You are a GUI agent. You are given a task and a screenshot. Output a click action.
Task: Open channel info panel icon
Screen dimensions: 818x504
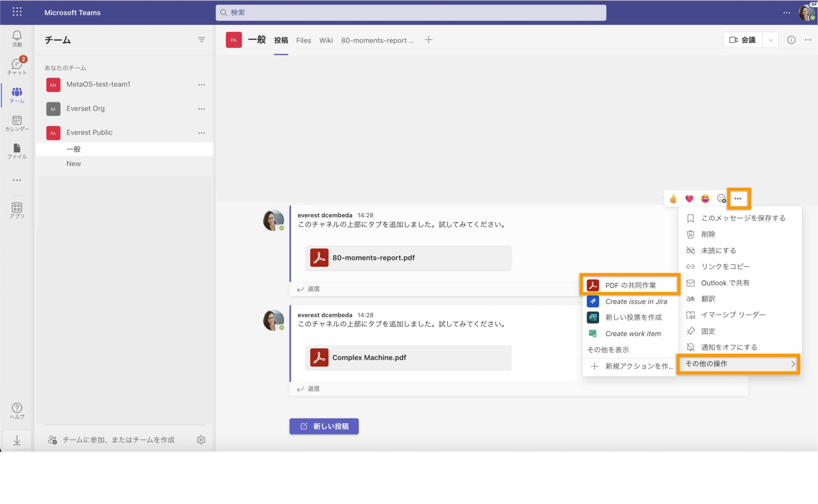coord(791,40)
